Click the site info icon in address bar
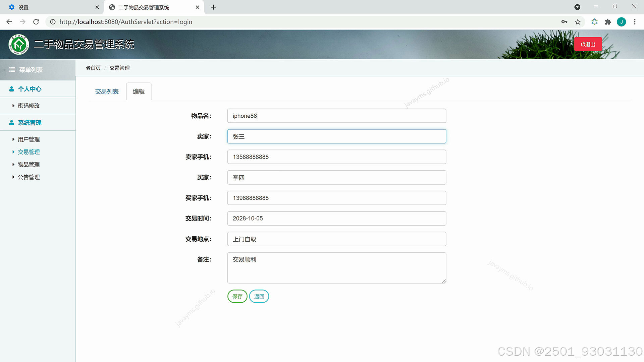644x362 pixels. pos(53,22)
